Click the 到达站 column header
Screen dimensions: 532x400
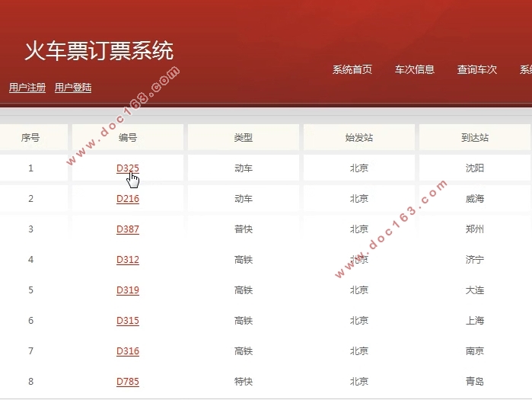point(475,137)
